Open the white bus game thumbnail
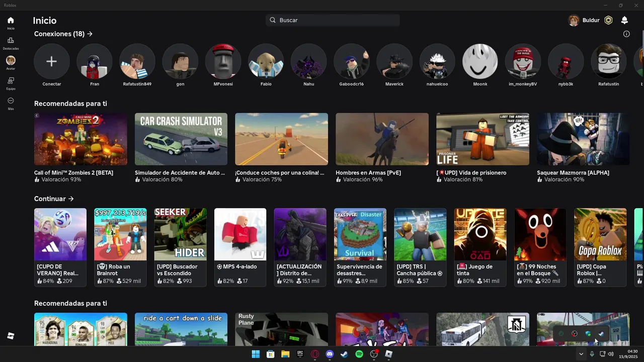Screen dimensions: 644x362 coord(483,329)
